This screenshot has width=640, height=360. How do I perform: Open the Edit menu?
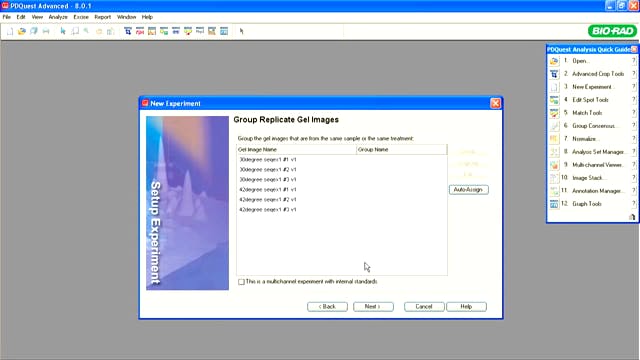pyautogui.click(x=21, y=17)
